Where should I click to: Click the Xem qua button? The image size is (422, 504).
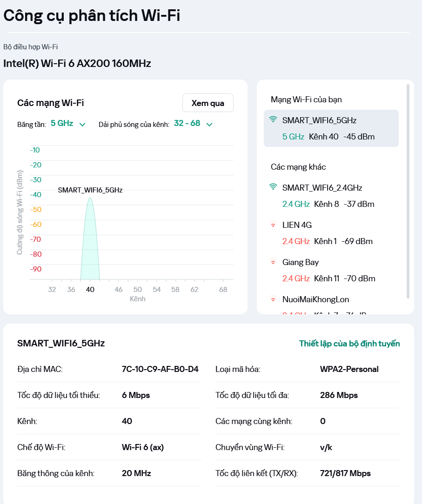click(208, 103)
